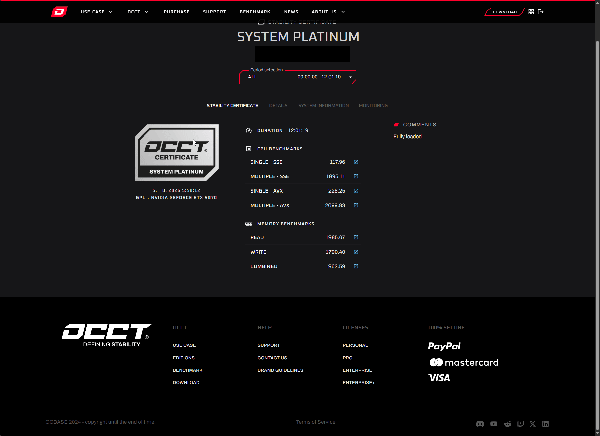Open the Monitoring tab
600x436 pixels.
373,105
